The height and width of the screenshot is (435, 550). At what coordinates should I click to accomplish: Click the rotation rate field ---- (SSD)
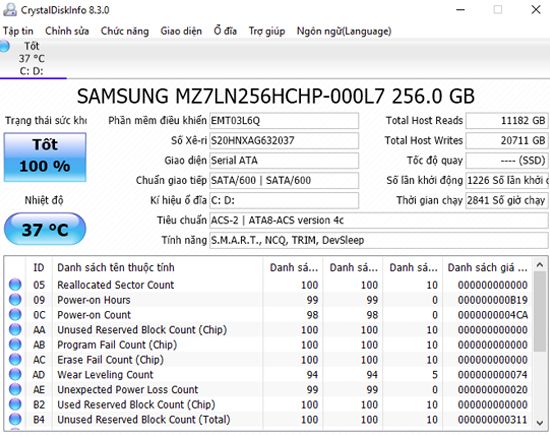[507, 161]
